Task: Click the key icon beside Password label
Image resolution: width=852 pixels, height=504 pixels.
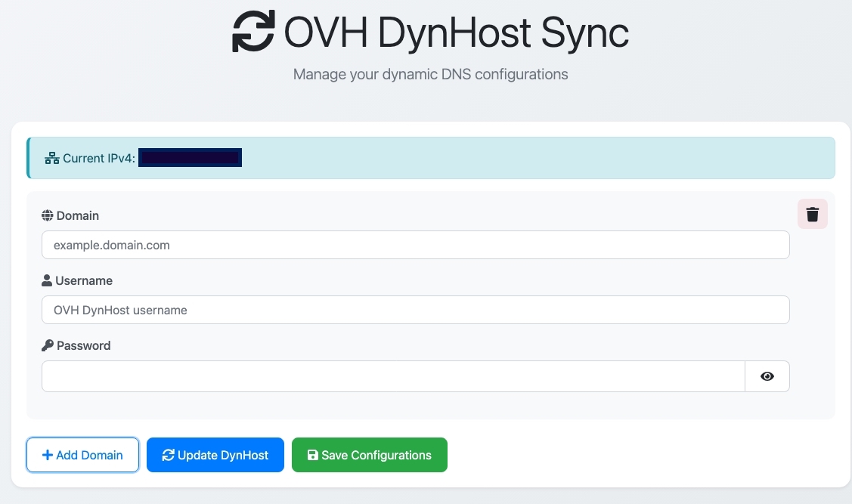Action: click(x=48, y=345)
